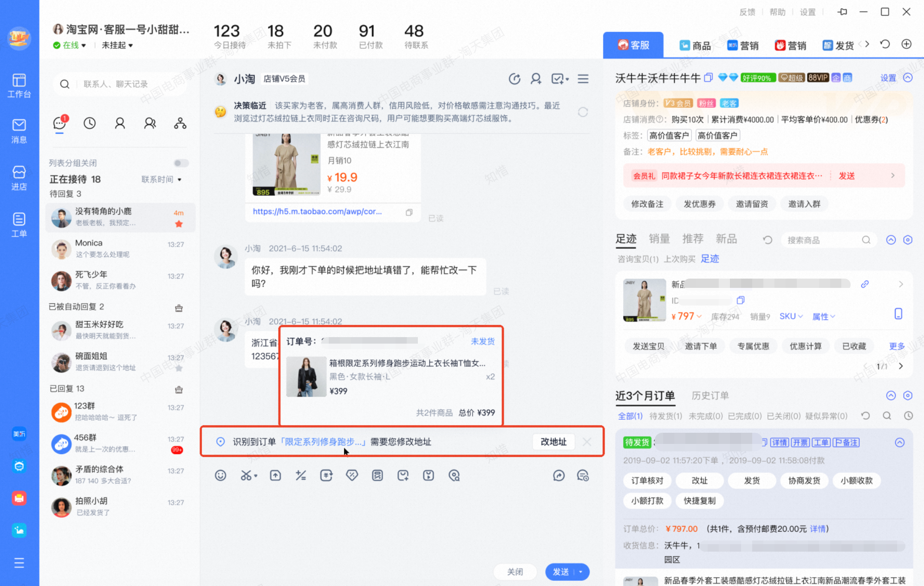Click the plus icon to add panel tab
The height and width of the screenshot is (586, 924).
[906, 44]
